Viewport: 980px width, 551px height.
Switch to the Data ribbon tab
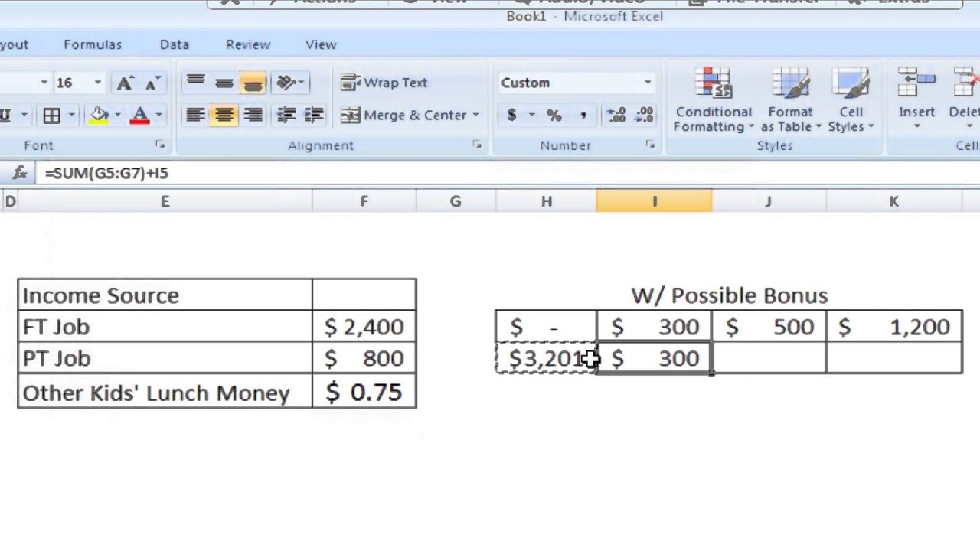tap(175, 44)
